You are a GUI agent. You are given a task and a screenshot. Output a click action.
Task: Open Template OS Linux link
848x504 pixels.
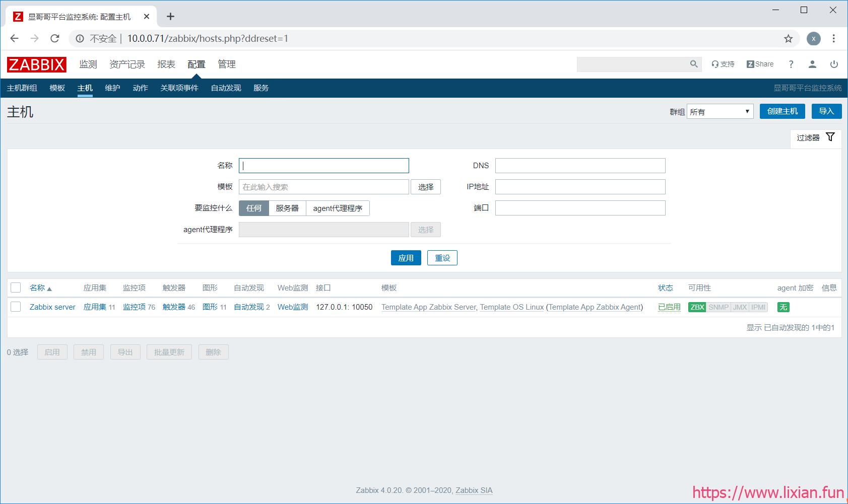(x=512, y=307)
